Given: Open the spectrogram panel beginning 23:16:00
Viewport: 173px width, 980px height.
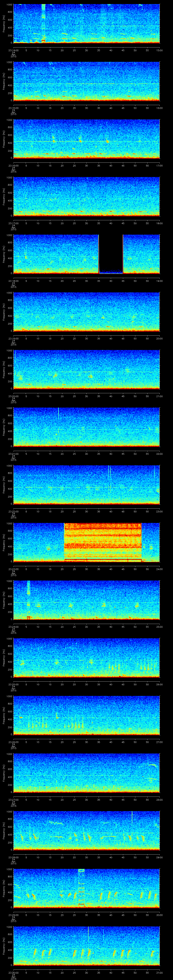Looking at the screenshot, I should [86, 139].
